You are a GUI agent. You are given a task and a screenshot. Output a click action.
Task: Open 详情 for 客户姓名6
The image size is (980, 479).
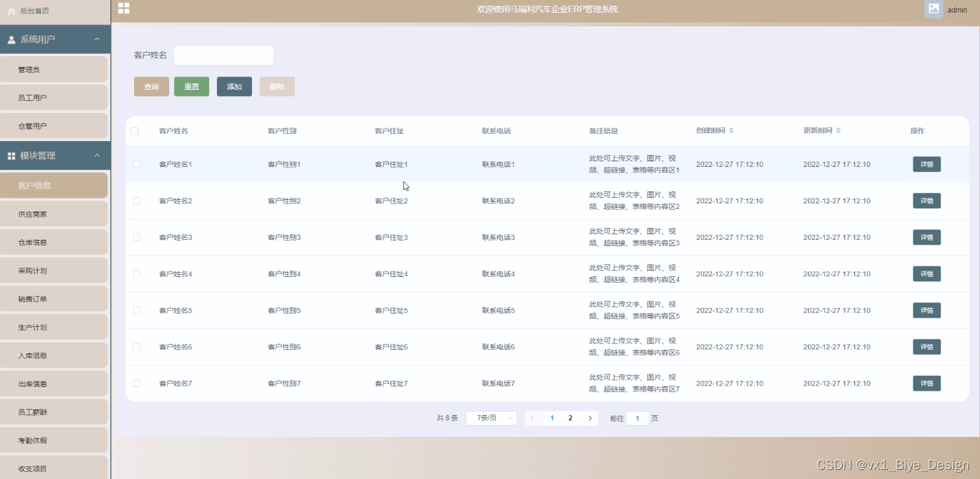927,346
